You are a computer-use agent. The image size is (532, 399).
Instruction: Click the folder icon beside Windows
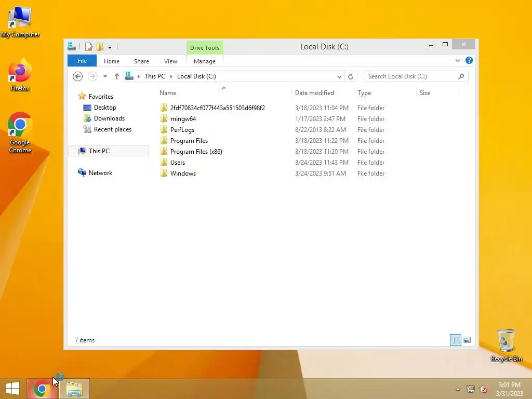tap(164, 173)
